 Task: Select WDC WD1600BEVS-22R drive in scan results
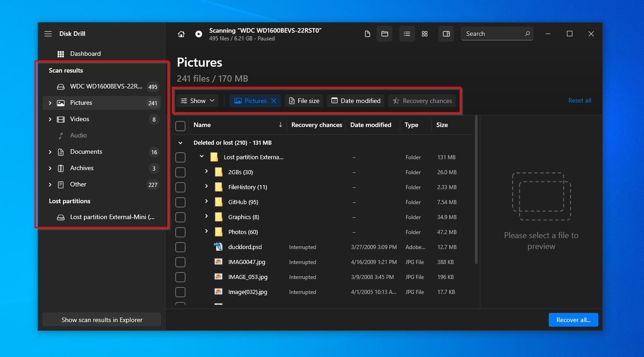tap(102, 87)
